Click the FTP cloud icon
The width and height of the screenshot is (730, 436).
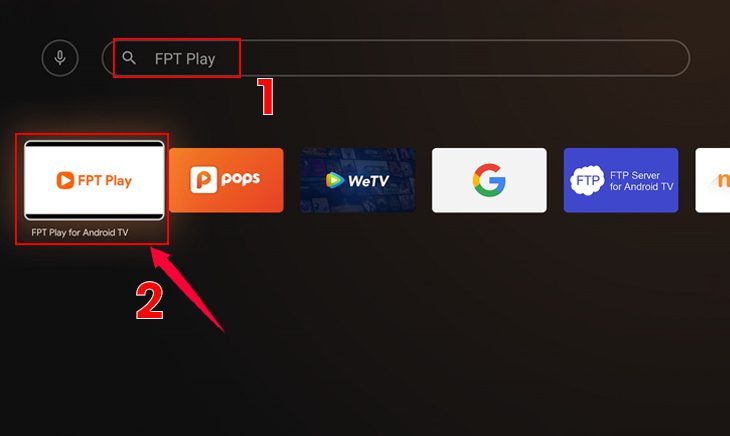click(588, 180)
